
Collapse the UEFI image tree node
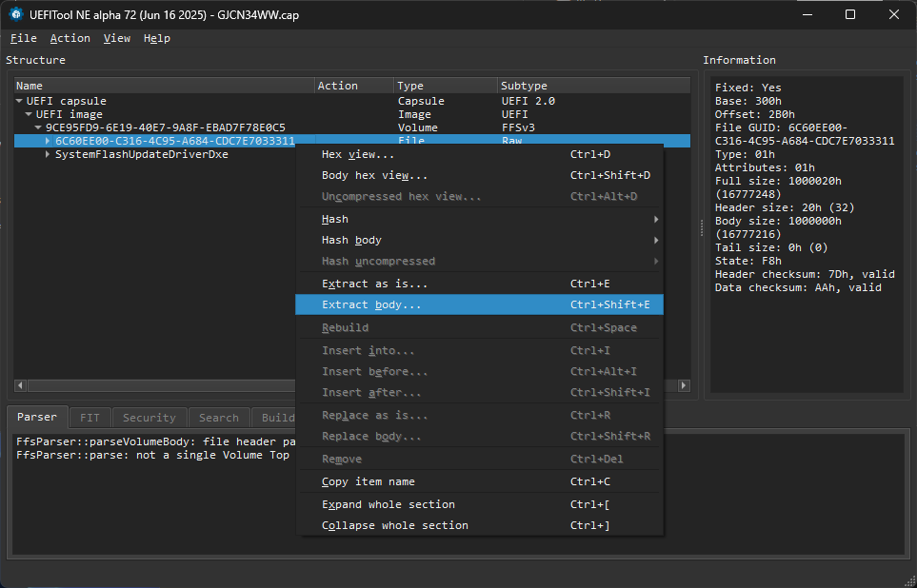[x=29, y=114]
